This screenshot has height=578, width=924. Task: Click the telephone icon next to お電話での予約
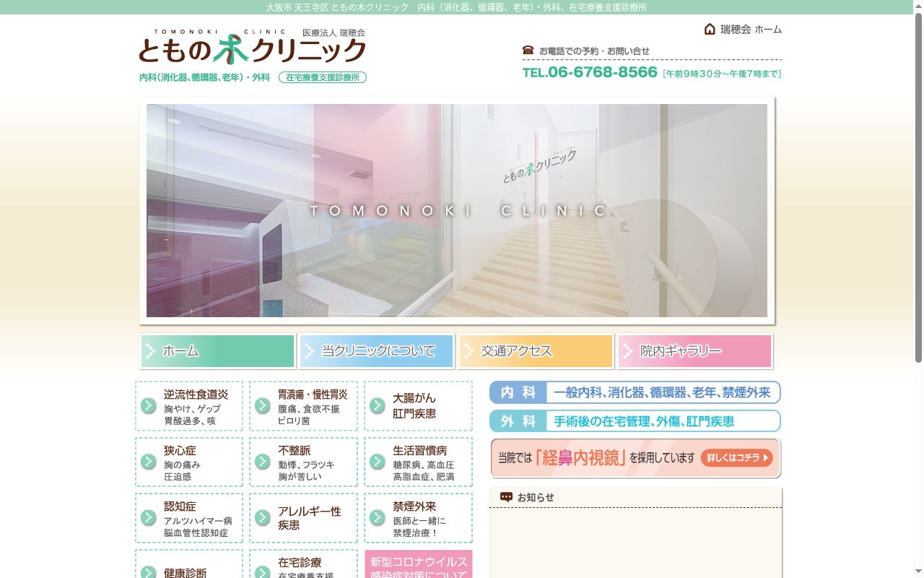[x=528, y=51]
